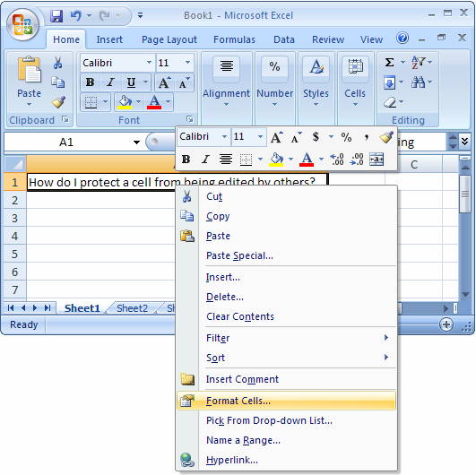
Task: Choose Hyperlink... in context menu
Action: point(286,460)
